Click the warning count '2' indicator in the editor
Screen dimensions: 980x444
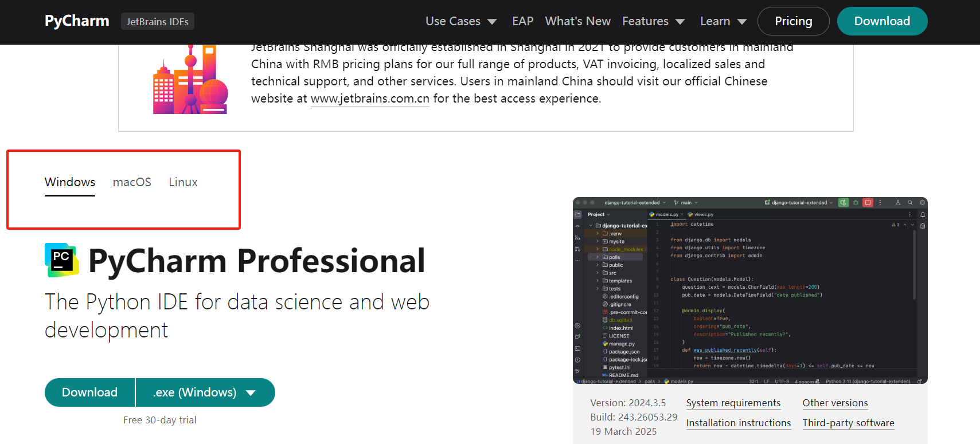click(896, 225)
